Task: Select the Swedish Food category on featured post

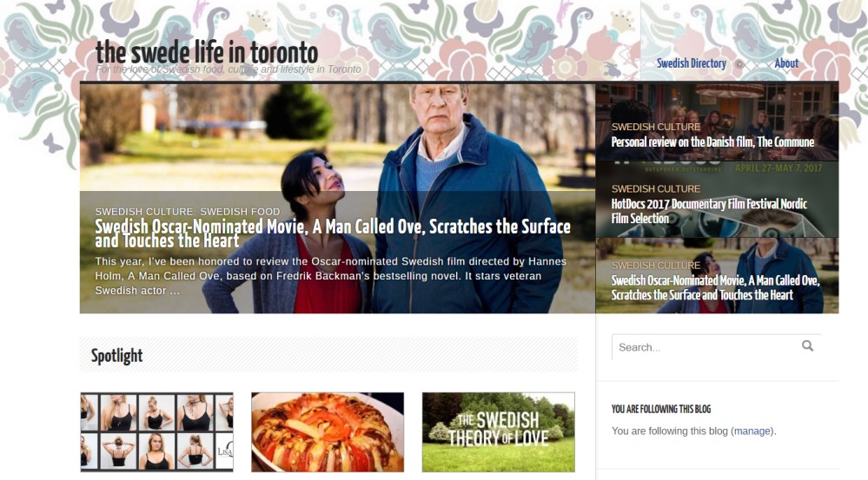Action: [x=240, y=211]
